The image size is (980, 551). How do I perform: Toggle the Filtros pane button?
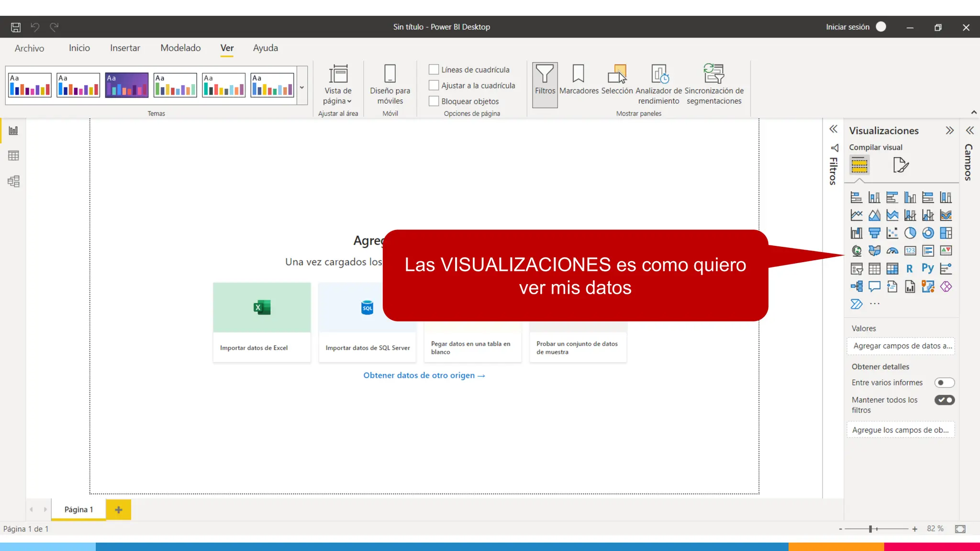tap(545, 85)
